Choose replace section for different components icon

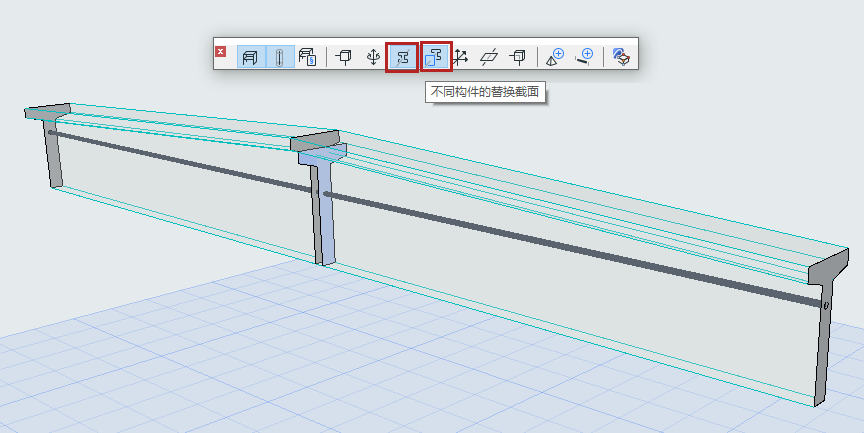click(x=436, y=57)
